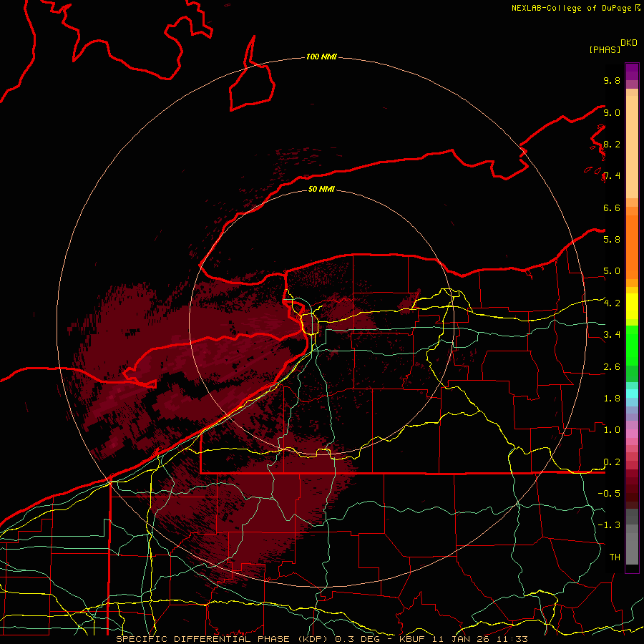The height and width of the screenshot is (644, 644).
Task: Click the 100 NMI range ring label
Action: (x=321, y=57)
